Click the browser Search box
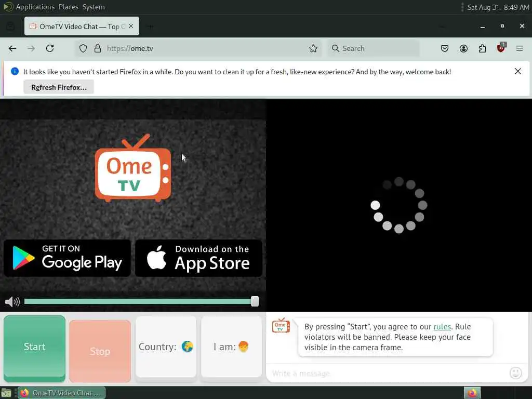This screenshot has height=399, width=532. [373, 48]
